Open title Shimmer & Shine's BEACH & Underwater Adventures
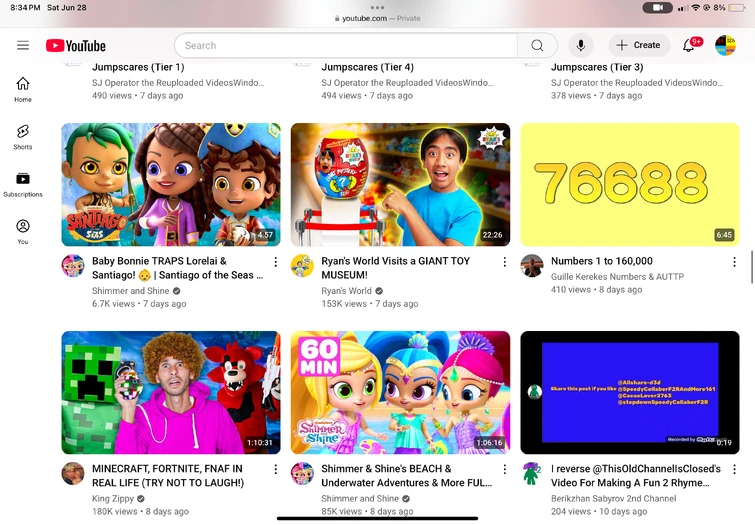The height and width of the screenshot is (525, 755). point(406,475)
